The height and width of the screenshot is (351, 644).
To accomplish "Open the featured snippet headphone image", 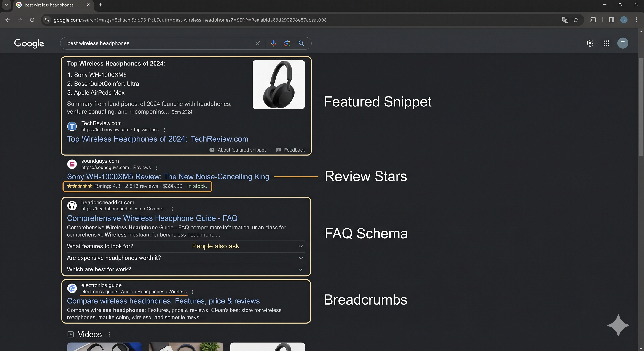I will (x=279, y=85).
